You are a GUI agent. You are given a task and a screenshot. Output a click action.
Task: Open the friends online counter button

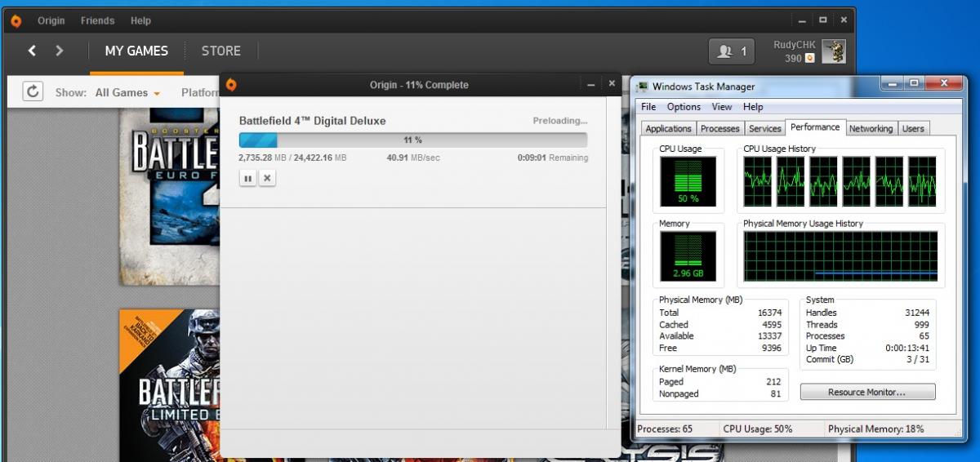[732, 51]
